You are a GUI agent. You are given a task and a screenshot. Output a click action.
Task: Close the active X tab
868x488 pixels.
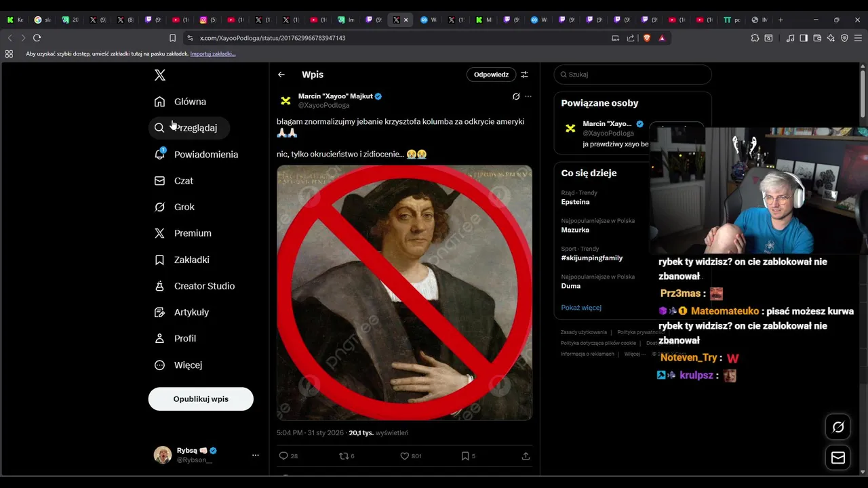pyautogui.click(x=406, y=20)
